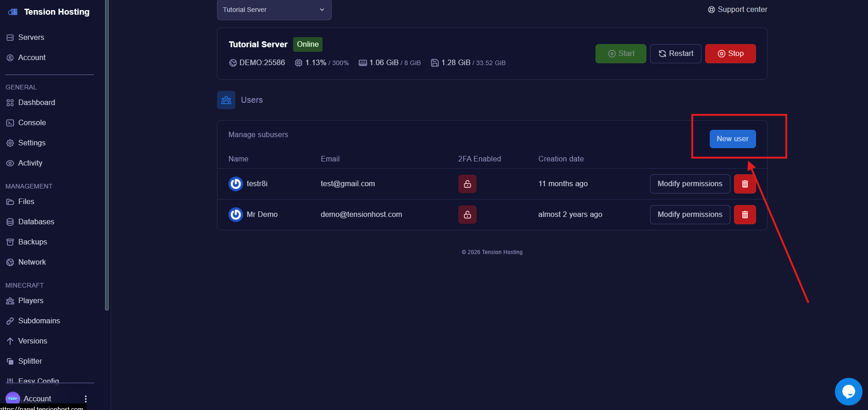868x410 pixels.
Task: Click the Email column header
Action: pos(330,159)
